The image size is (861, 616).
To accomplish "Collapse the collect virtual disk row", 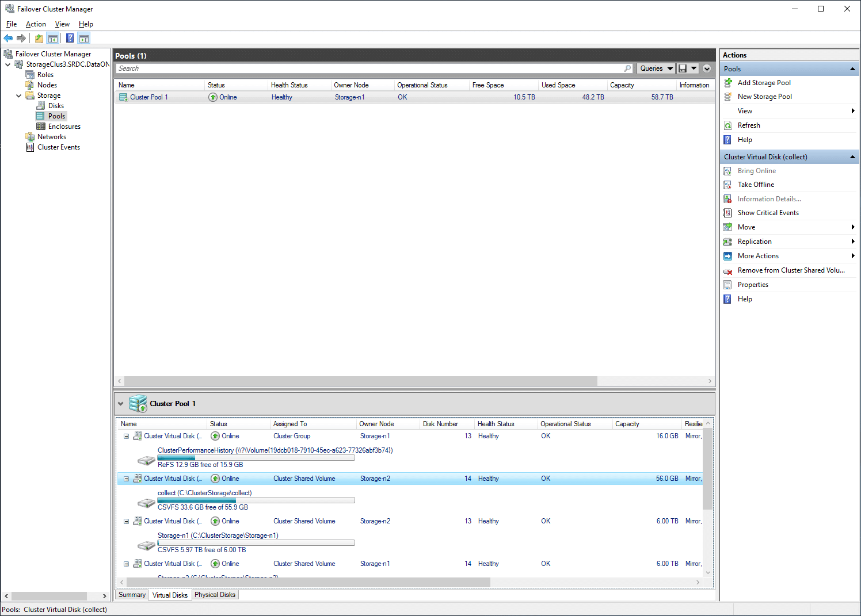I will coord(126,479).
